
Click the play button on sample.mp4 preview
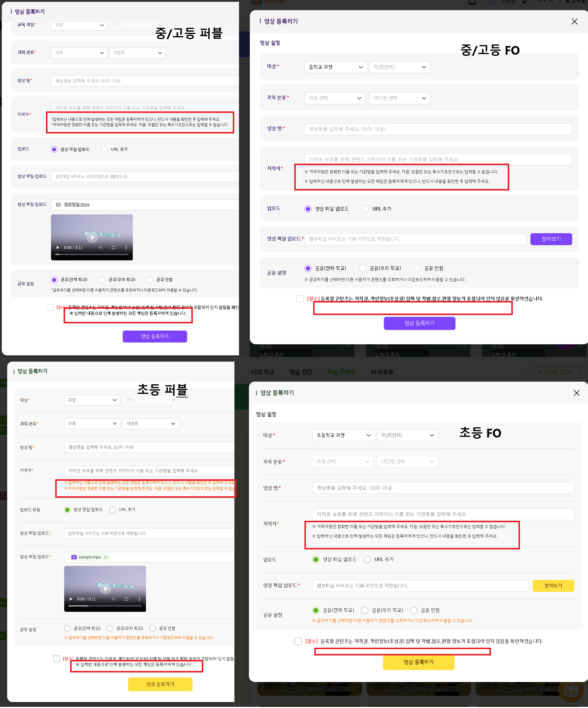click(105, 589)
